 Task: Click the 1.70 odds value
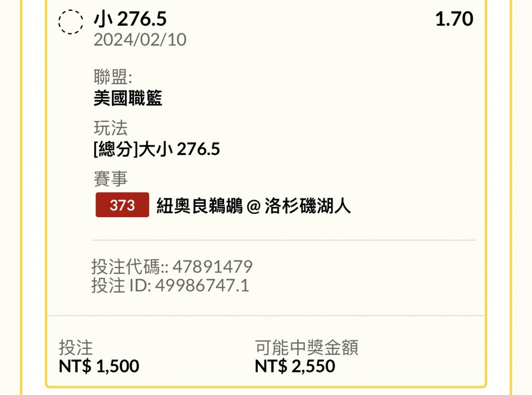(x=454, y=19)
